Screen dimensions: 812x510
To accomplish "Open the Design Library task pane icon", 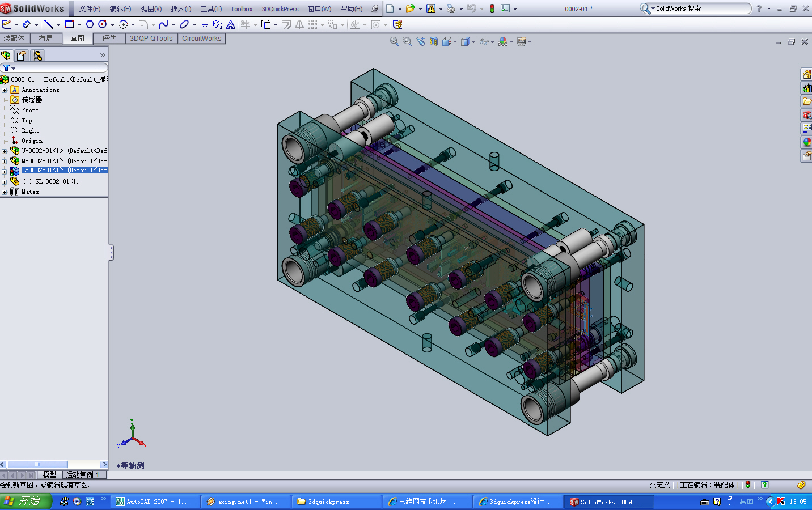I will (x=806, y=88).
